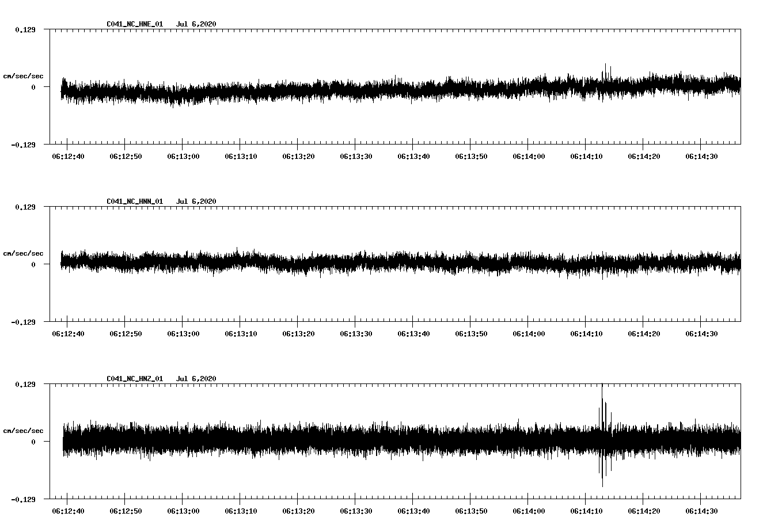The width and height of the screenshot is (782, 532).
Task: Click the 06:14:10 time label under the HNE plot
Action: tap(586, 156)
